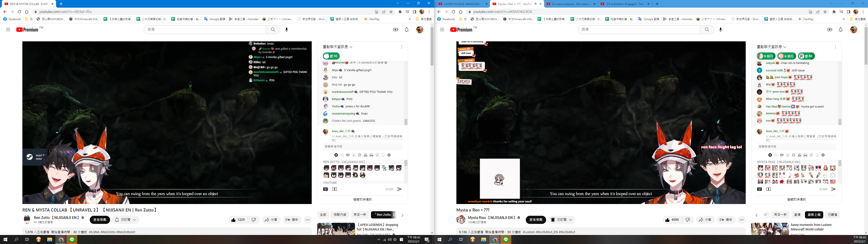868x244 pixels.
Task: Focus YouTube search box in right window
Action: (639, 30)
